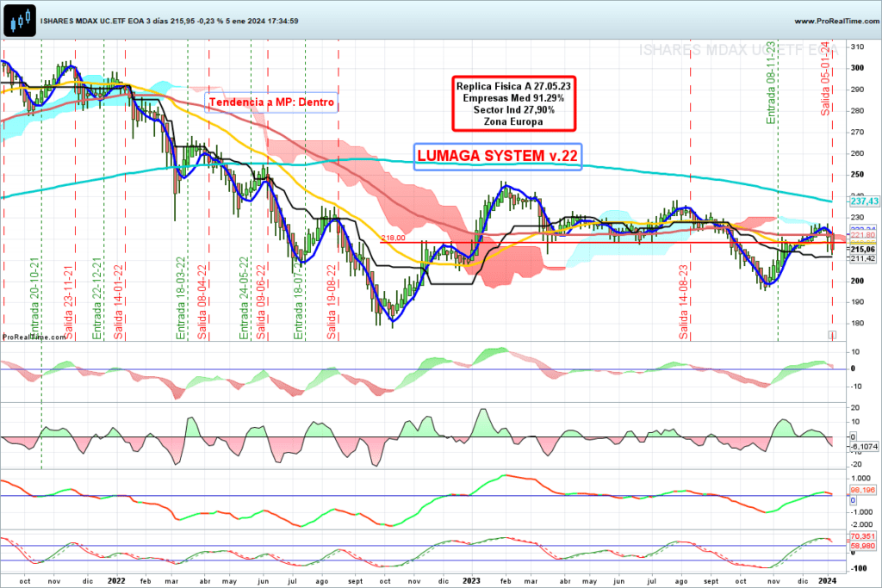The width and height of the screenshot is (882, 588).
Task: Click the 237,43 cyan price label
Action: tap(863, 201)
